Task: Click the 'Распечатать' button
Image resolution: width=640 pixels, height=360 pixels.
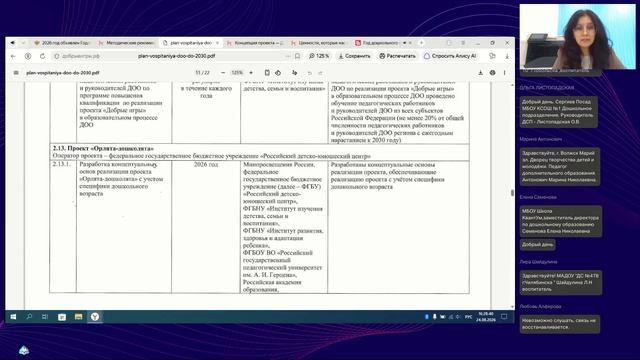Action: click(397, 56)
